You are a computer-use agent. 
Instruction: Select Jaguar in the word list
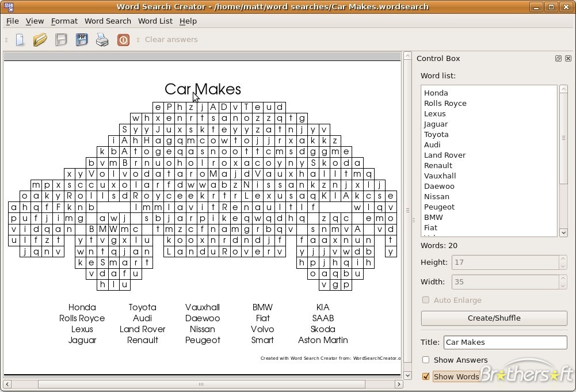[x=436, y=124]
